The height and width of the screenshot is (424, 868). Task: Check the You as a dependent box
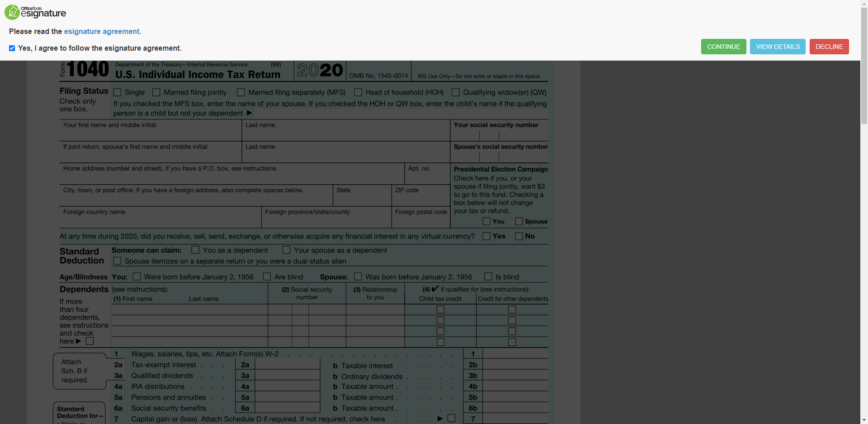(x=195, y=250)
